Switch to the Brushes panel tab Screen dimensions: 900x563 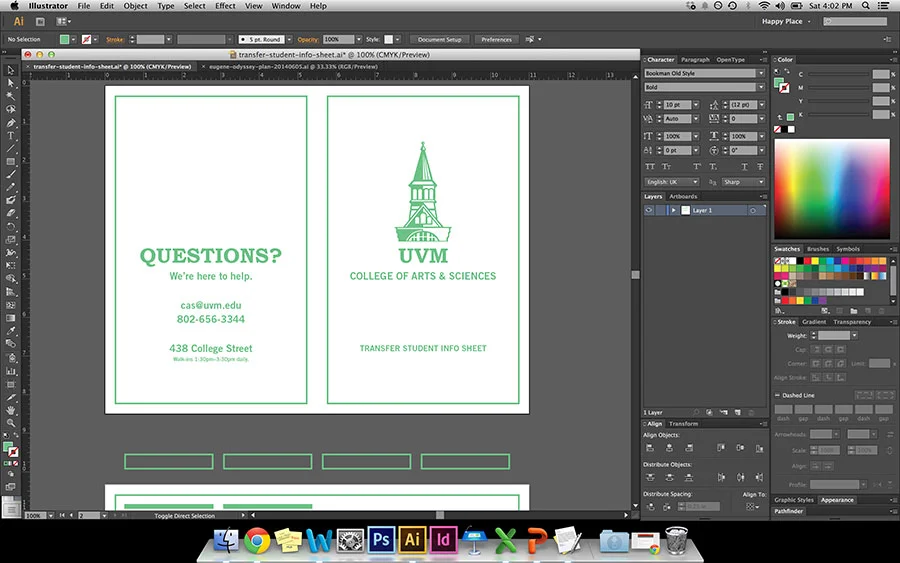coord(818,249)
